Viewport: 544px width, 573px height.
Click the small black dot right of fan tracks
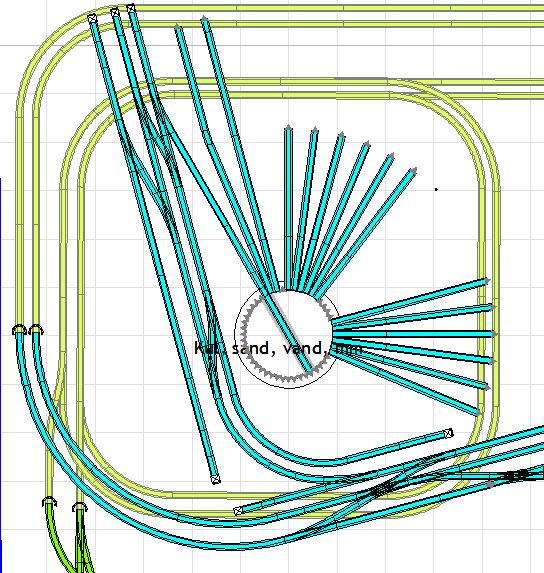[436, 189]
